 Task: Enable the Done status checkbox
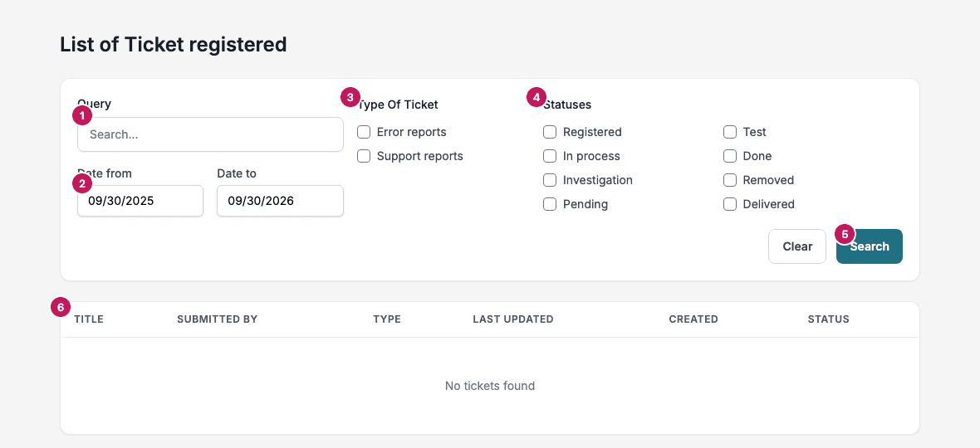point(730,156)
